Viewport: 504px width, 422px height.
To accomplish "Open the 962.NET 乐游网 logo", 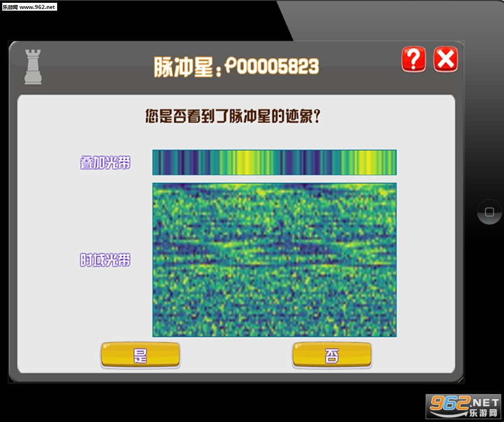I will (x=463, y=406).
